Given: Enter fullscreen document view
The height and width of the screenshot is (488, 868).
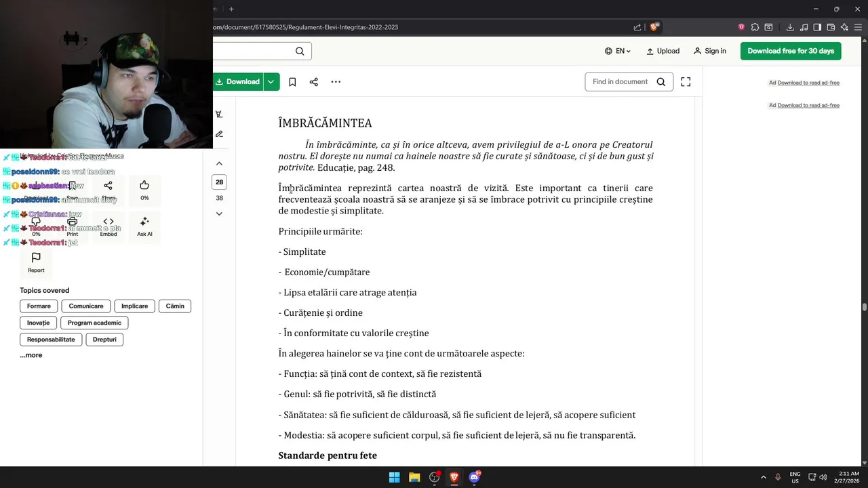Looking at the screenshot, I should point(686,82).
